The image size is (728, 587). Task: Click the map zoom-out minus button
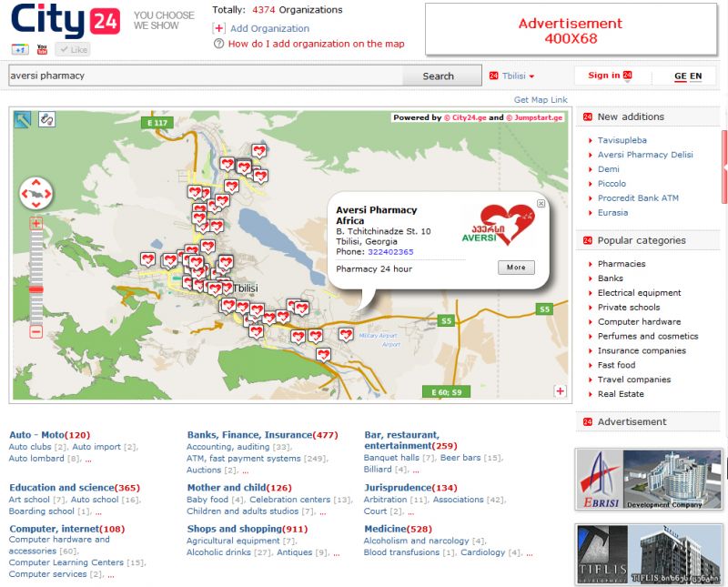tap(36, 332)
